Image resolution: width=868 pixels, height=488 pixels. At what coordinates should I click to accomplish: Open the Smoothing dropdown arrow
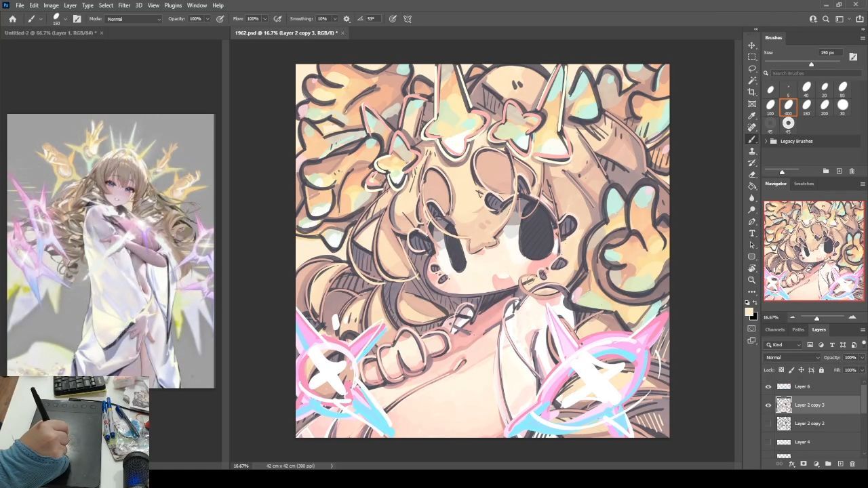[335, 19]
